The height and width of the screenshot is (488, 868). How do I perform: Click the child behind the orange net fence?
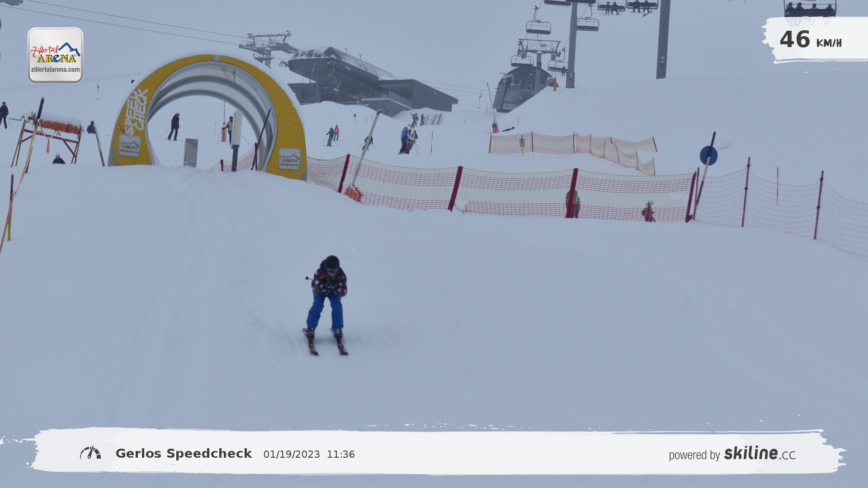coord(648,211)
